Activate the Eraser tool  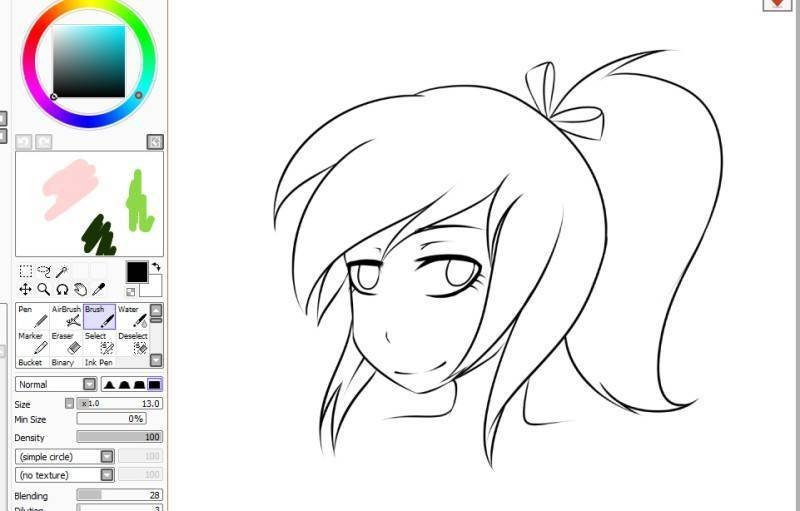(x=66, y=343)
